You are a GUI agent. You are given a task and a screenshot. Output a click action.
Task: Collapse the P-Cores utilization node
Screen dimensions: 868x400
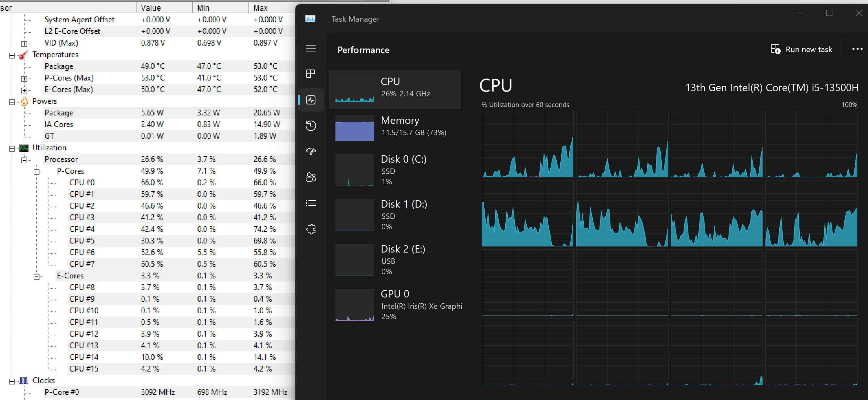(x=36, y=172)
